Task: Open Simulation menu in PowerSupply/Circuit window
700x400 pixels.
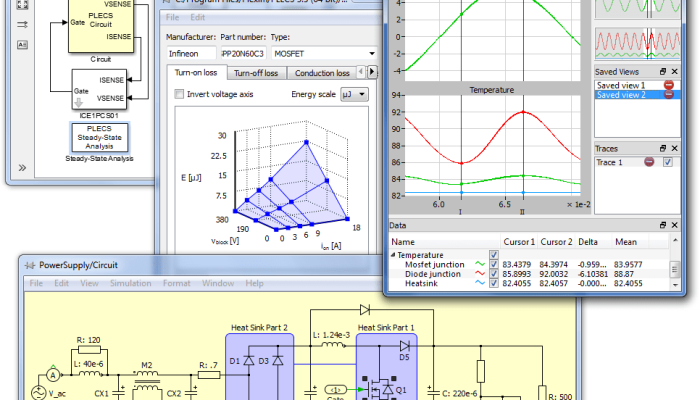Action: point(130,283)
